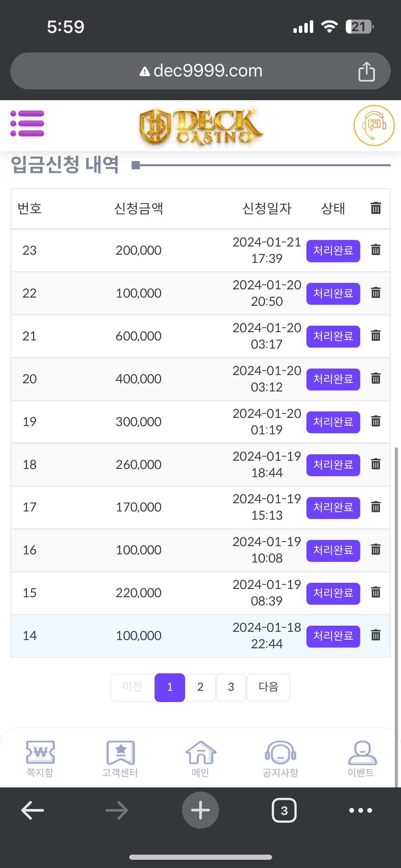Tap the browser share icon

point(366,71)
